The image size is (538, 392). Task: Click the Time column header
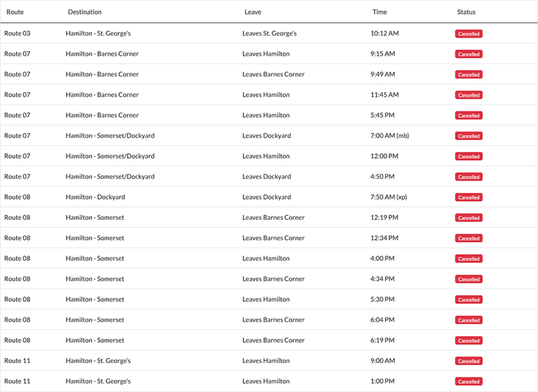[x=379, y=12]
